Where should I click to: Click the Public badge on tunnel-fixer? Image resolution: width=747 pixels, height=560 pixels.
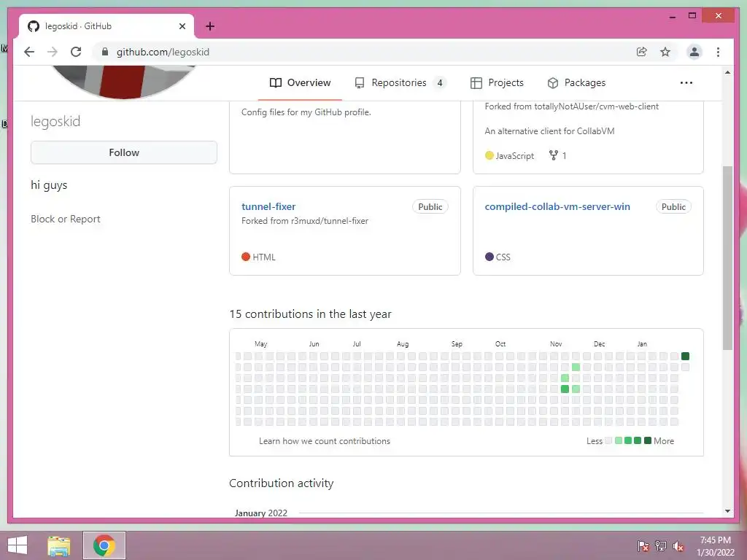[430, 206]
